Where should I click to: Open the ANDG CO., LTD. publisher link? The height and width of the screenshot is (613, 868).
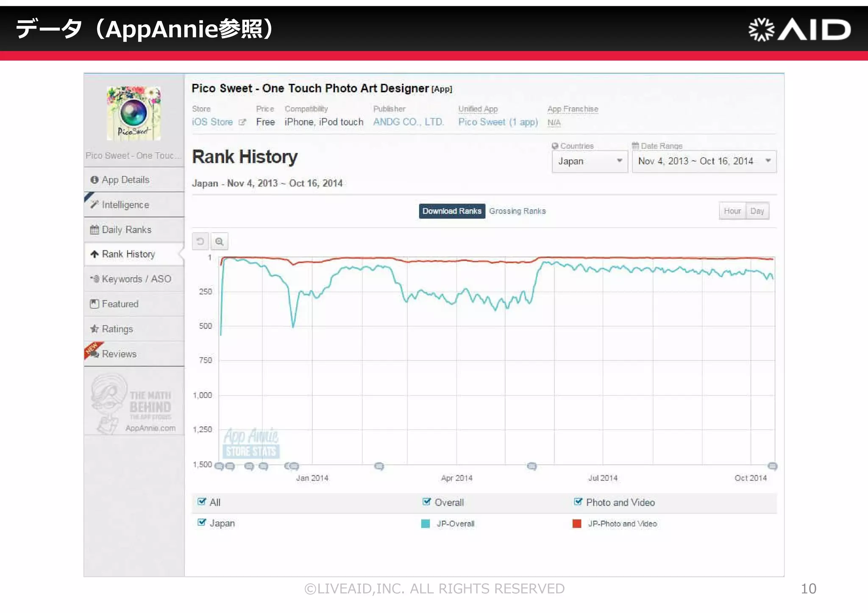click(408, 122)
